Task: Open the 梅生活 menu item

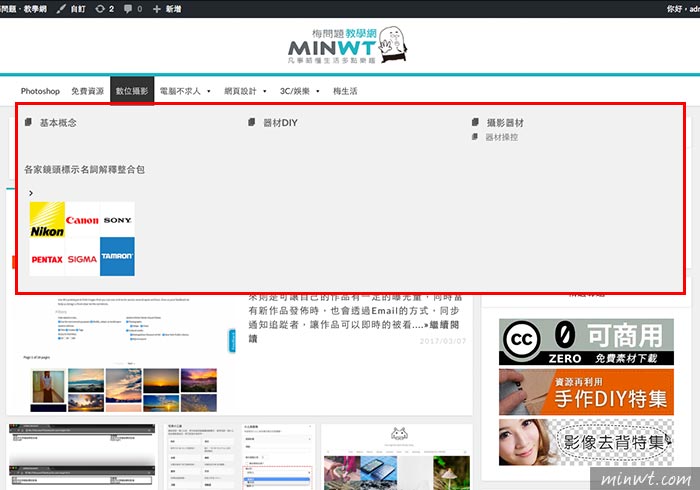Action: click(x=345, y=91)
